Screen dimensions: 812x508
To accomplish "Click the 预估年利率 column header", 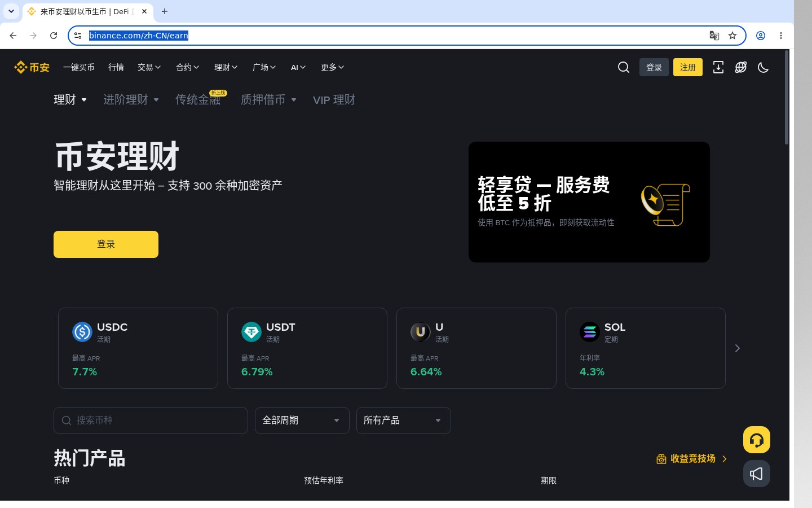I will pyautogui.click(x=324, y=480).
